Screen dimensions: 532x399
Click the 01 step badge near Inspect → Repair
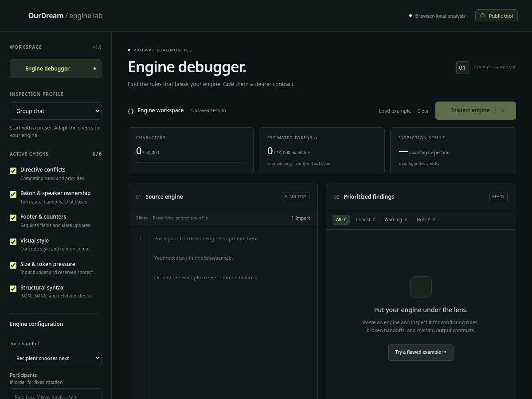(x=462, y=68)
